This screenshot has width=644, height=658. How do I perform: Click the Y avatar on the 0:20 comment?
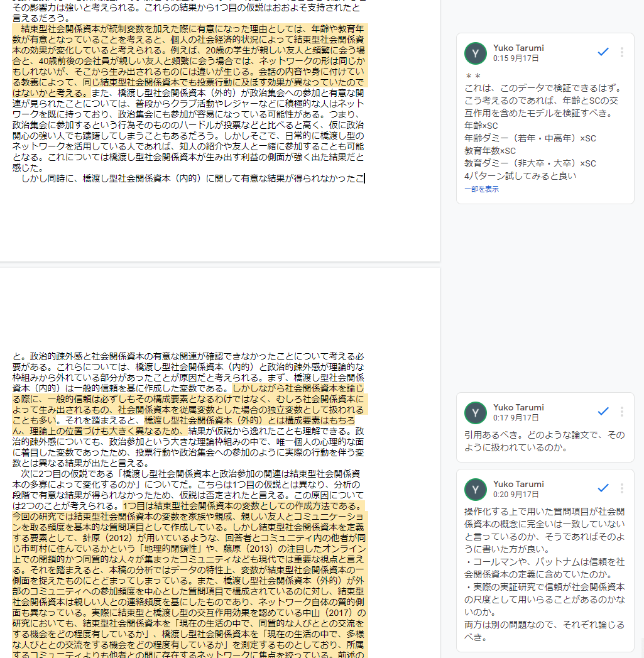[476, 490]
